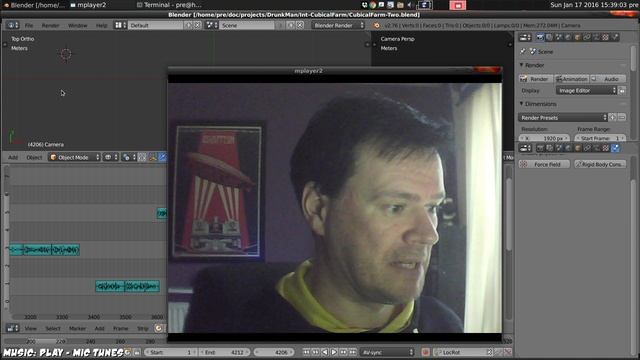640x360 pixels.
Task: Remove a render preset with minus icon
Action: click(x=622, y=118)
